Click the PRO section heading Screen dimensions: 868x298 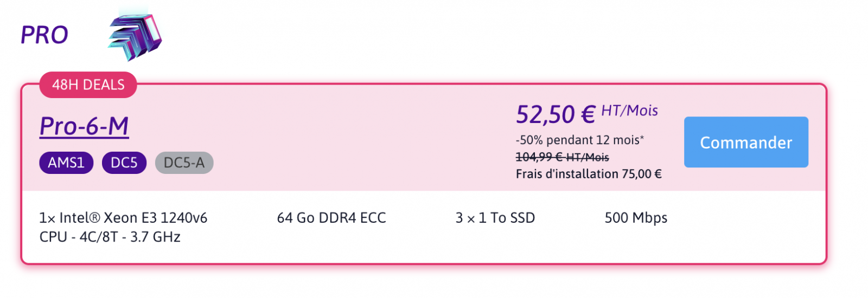tap(44, 35)
